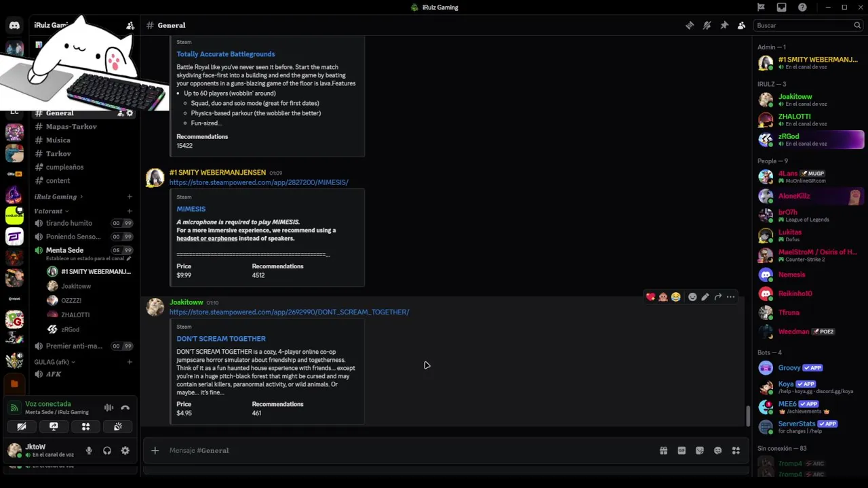React with the sparkling heart emoji

pos(650,297)
